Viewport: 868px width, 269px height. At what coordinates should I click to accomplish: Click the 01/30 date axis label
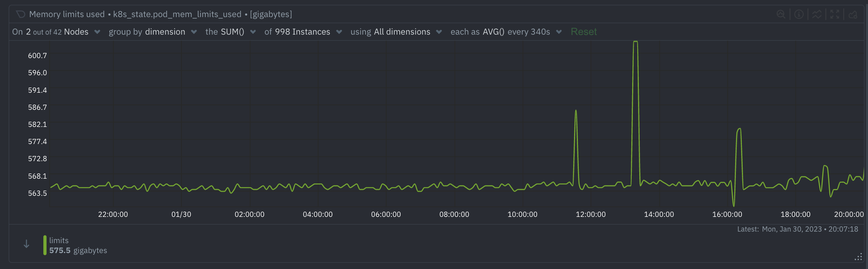[181, 214]
